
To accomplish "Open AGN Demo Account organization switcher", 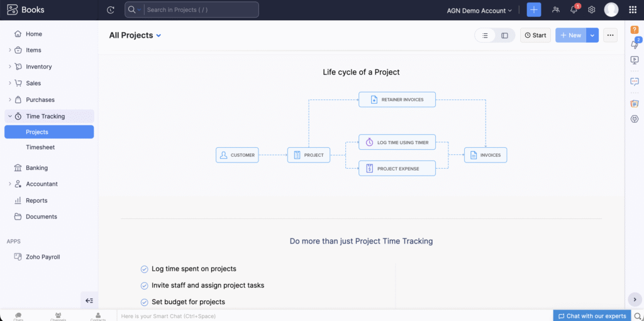I will tap(479, 10).
